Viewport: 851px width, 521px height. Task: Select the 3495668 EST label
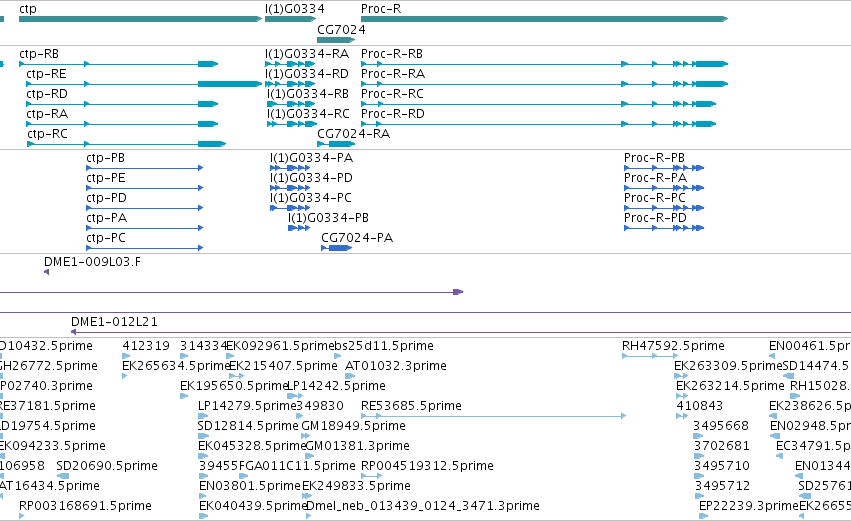(721, 426)
